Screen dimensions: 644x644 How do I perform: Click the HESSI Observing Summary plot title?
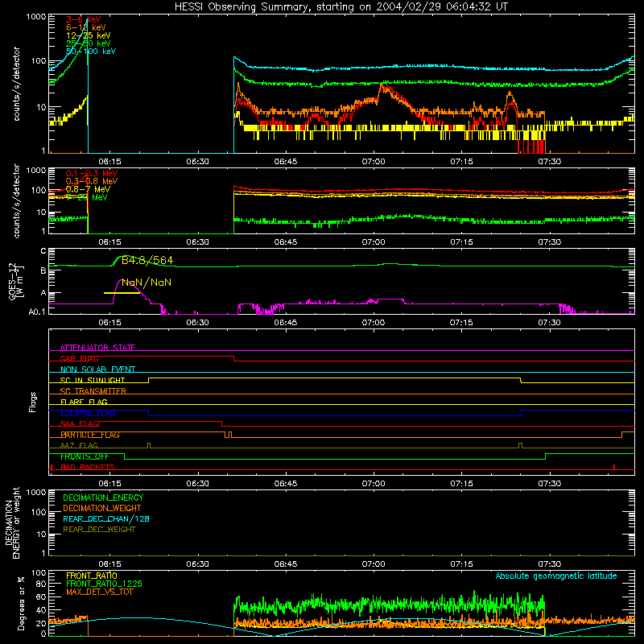[341, 7]
